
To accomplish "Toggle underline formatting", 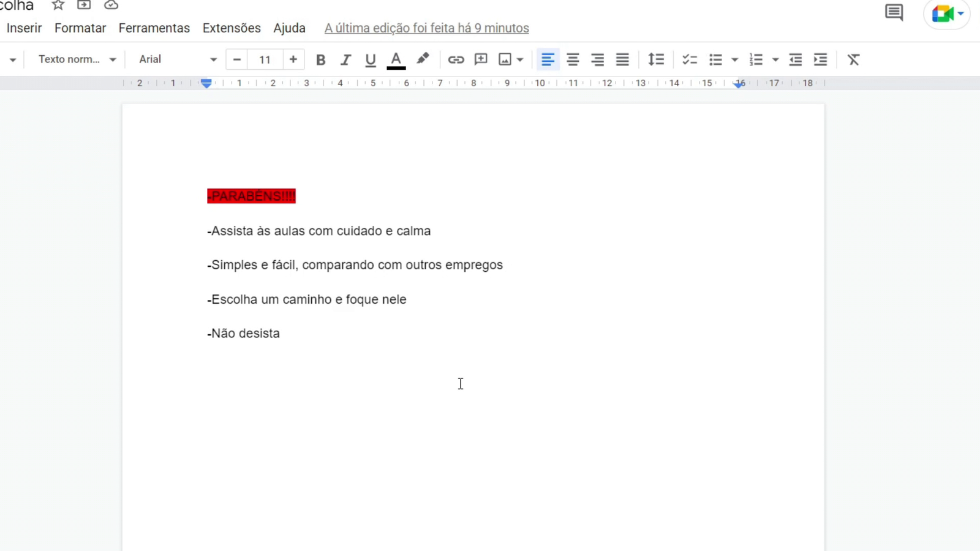I will (x=370, y=59).
